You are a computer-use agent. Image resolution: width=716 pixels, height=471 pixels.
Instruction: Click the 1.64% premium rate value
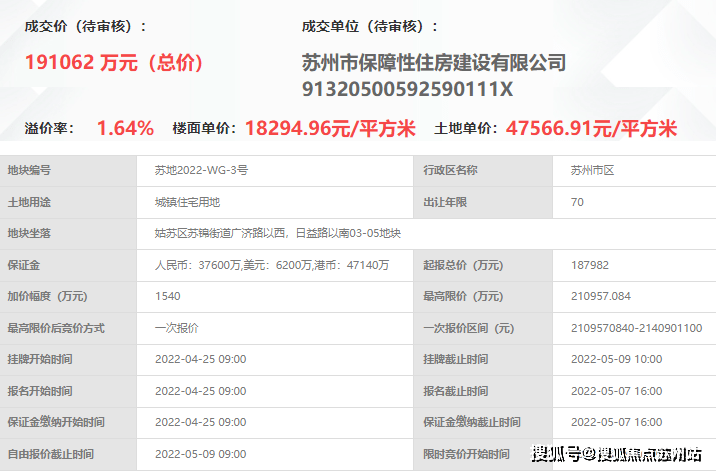(x=125, y=128)
